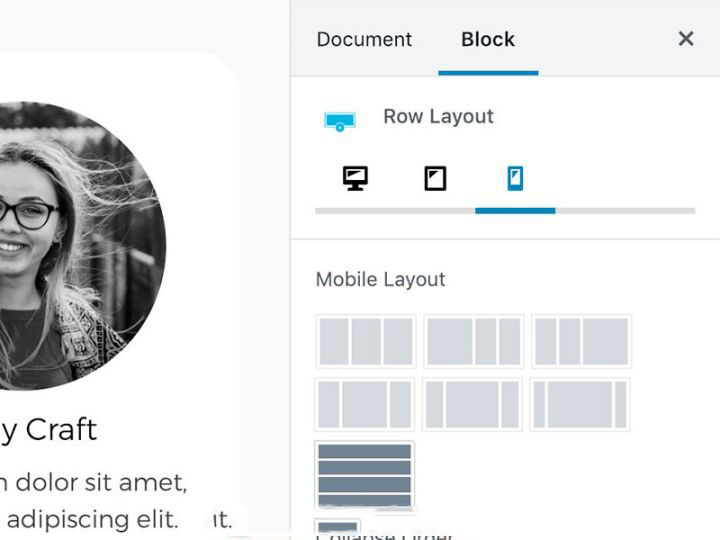The image size is (720, 540).
Task: Close the settings sidebar with X
Action: (x=686, y=39)
